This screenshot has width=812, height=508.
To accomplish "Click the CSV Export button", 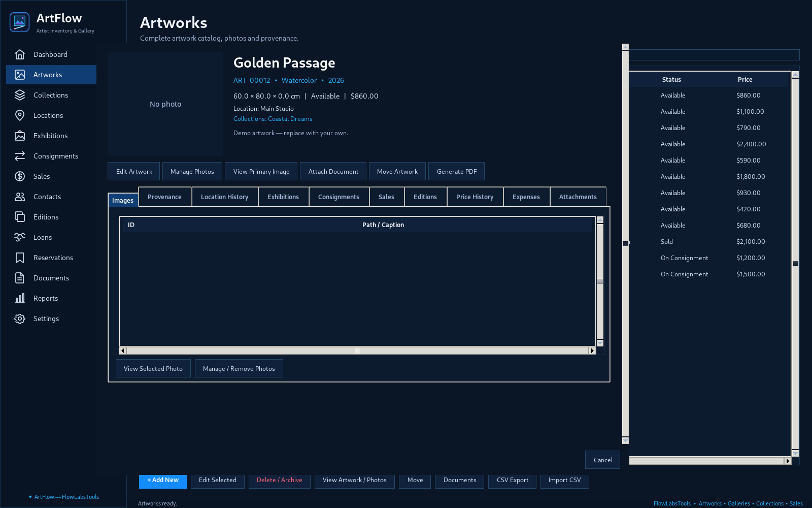I will coord(513,481).
